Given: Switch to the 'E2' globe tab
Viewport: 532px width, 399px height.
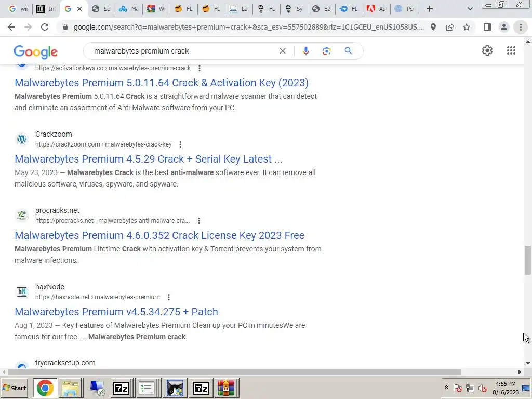Looking at the screenshot, I should pos(321,9).
